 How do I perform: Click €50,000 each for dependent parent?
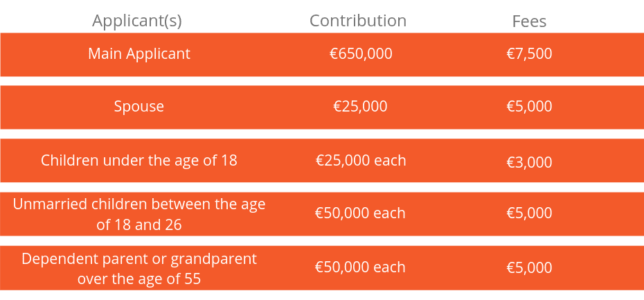pos(360,267)
